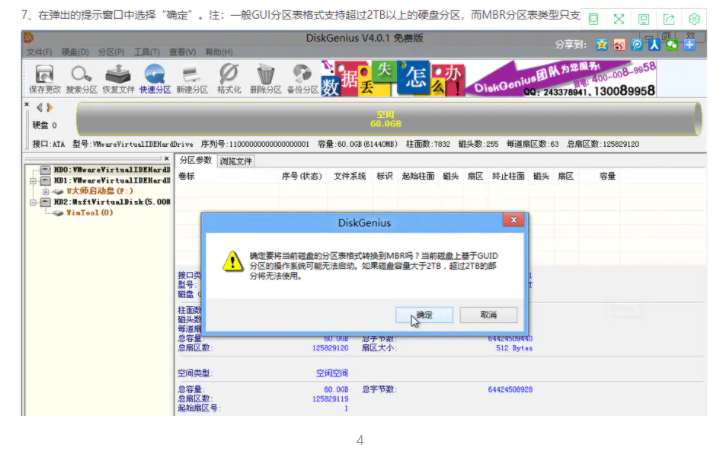Click the green fullscreen arrows icon
Screen dimensions: 716x460
coord(619,19)
